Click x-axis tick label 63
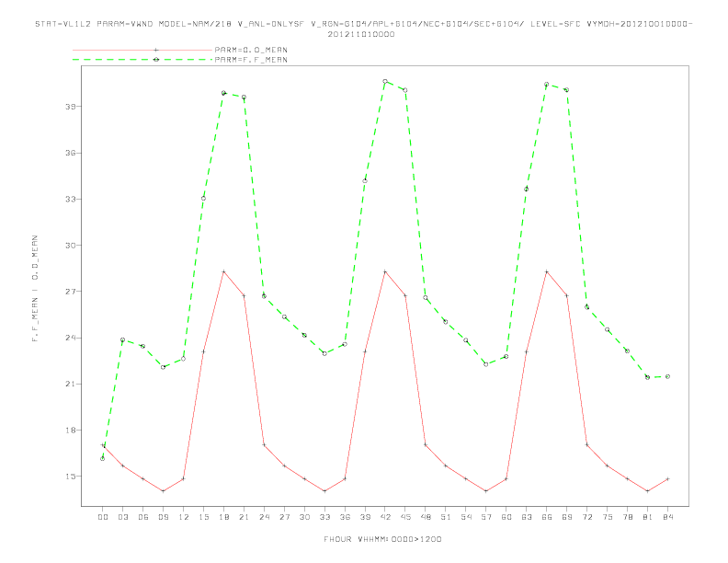 tap(527, 517)
